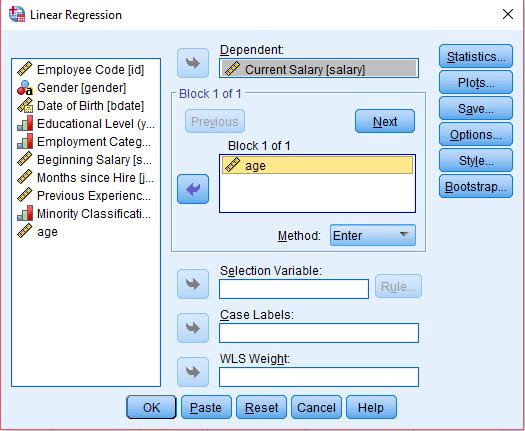525x431 pixels.
Task: Open the Statistics options dialog
Action: (x=476, y=56)
